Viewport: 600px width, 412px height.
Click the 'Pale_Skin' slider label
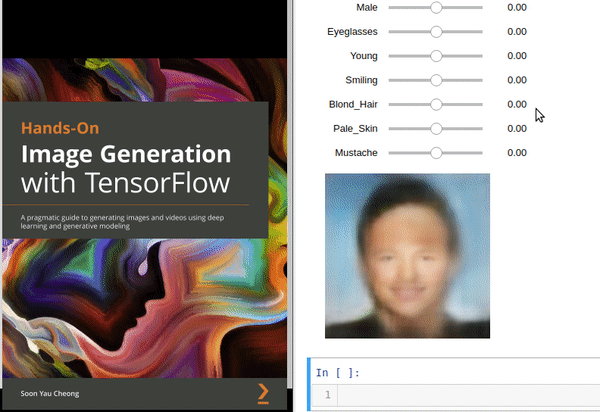tap(355, 129)
